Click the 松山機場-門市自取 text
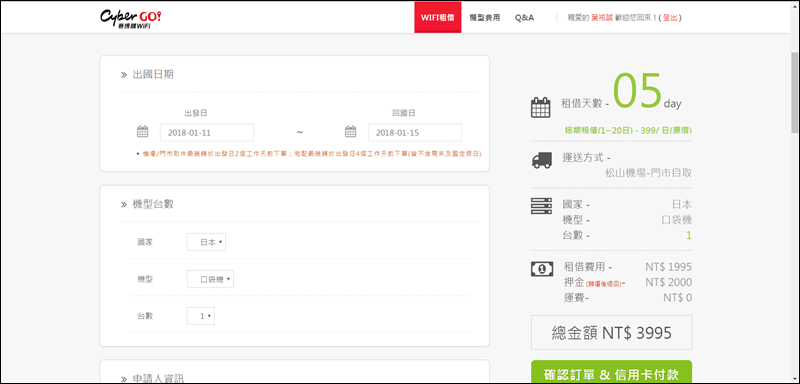 coord(648,173)
